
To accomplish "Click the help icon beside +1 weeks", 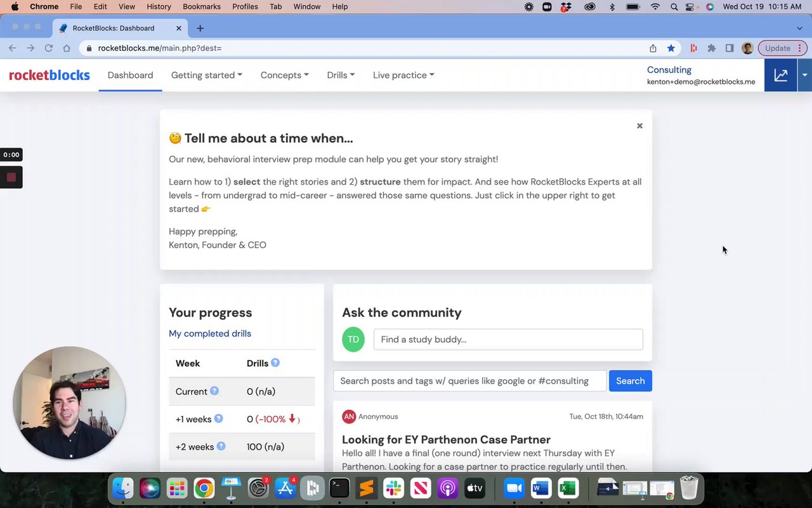I will (218, 418).
